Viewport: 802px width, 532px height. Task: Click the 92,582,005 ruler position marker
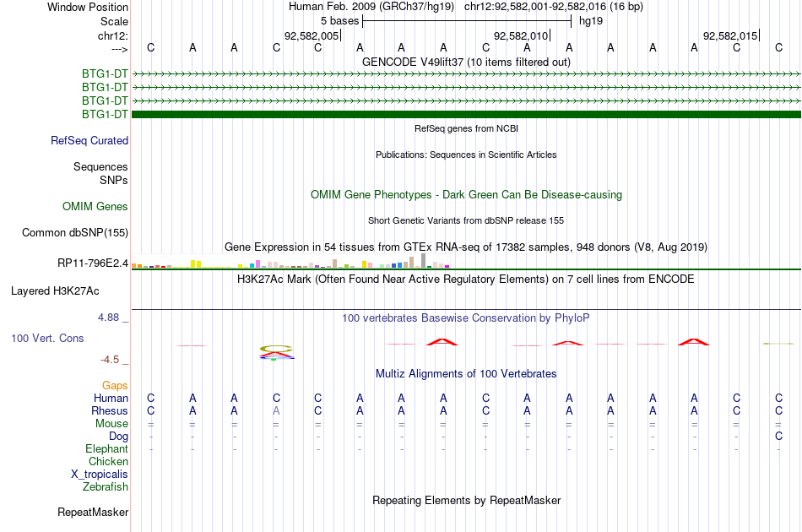click(x=312, y=35)
